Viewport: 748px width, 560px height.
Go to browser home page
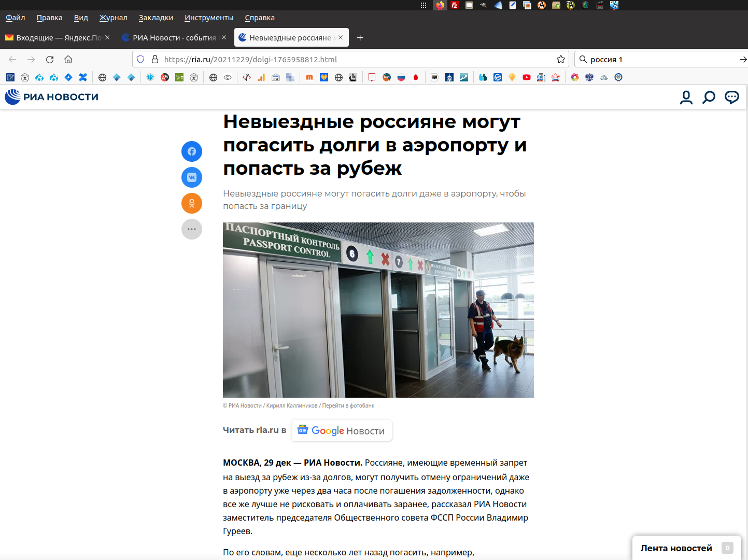tap(68, 60)
